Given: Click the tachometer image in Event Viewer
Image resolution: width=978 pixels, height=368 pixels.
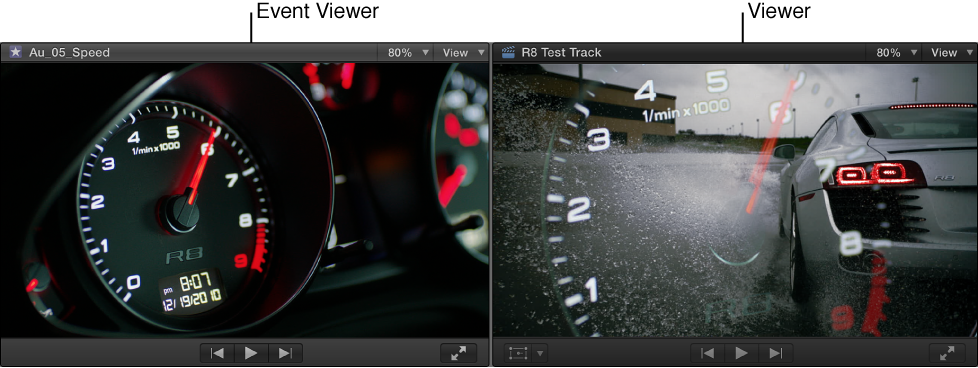Looking at the screenshot, I should (244, 200).
